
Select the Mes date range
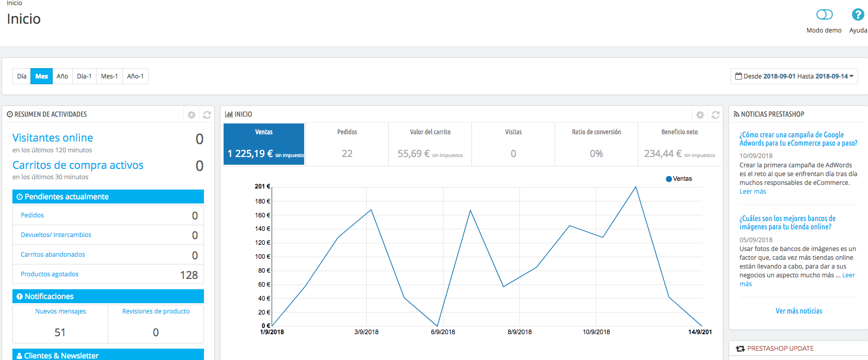click(x=42, y=76)
